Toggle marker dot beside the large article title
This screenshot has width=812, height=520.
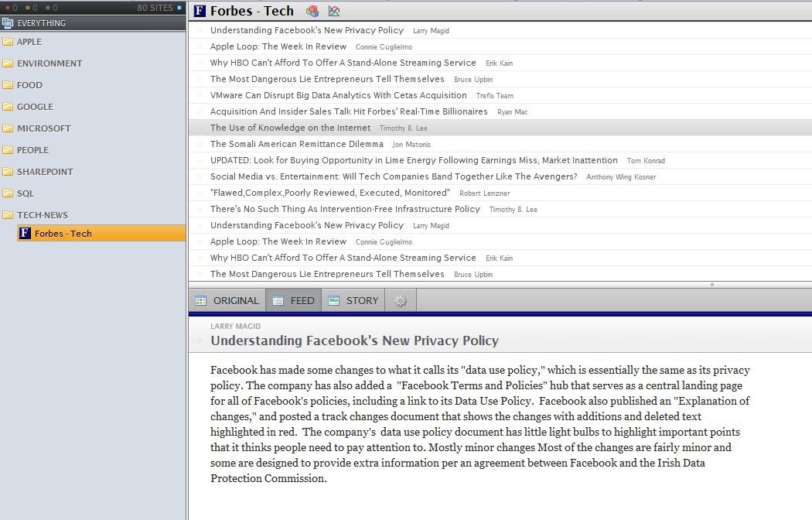point(200,340)
